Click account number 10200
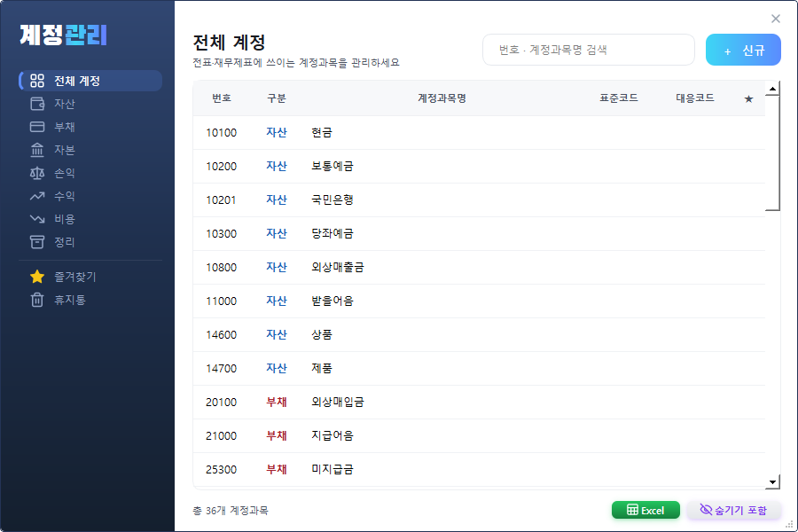 [221, 167]
